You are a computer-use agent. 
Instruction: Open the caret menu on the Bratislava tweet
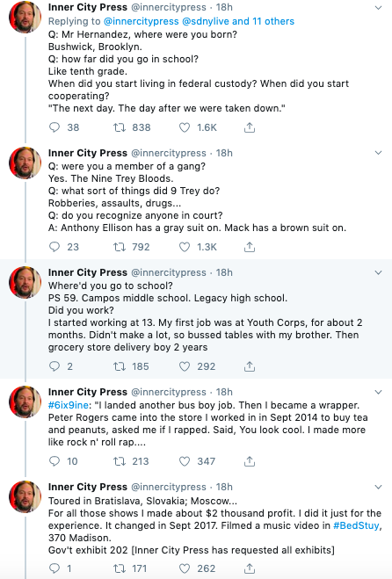click(378, 487)
